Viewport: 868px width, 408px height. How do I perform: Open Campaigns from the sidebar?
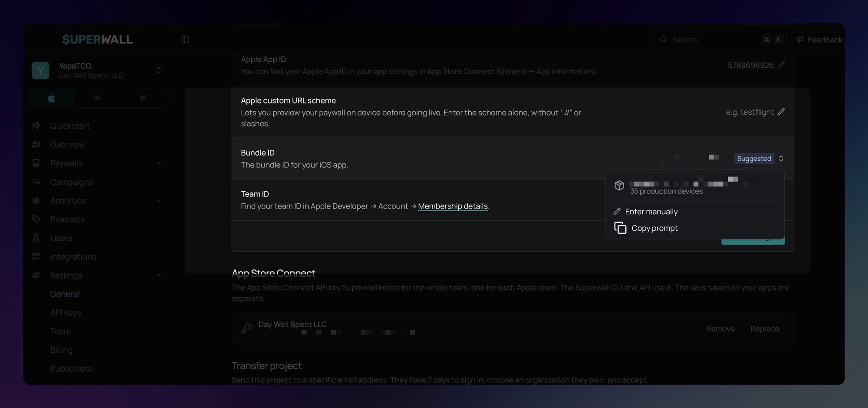[71, 182]
